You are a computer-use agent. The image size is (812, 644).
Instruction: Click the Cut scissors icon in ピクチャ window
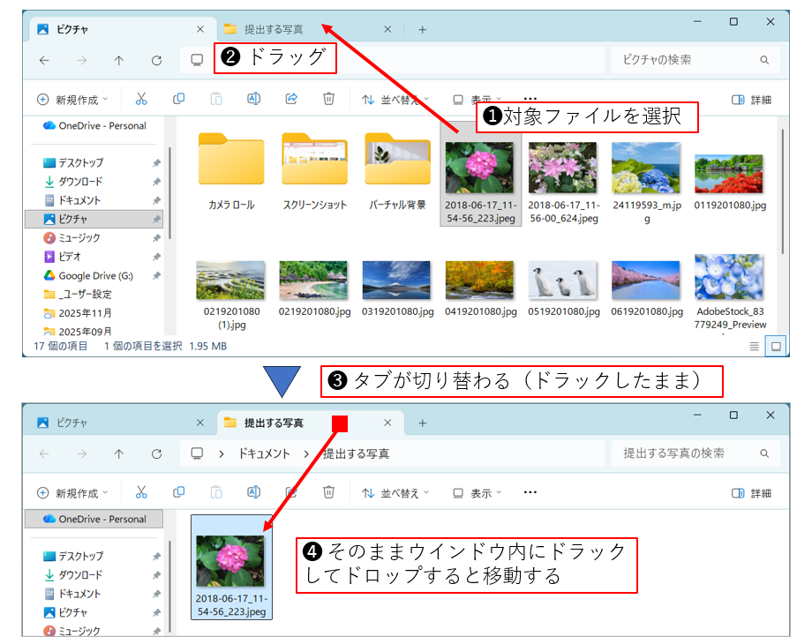[x=141, y=99]
